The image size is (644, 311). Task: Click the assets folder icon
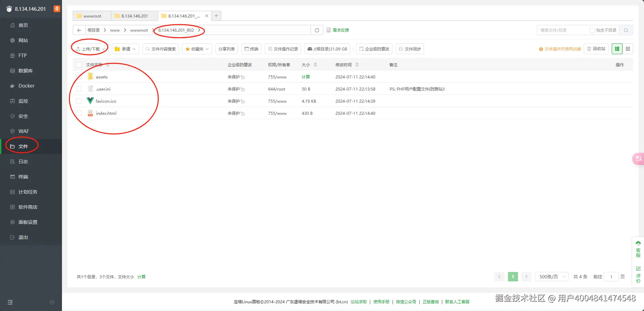click(x=90, y=77)
